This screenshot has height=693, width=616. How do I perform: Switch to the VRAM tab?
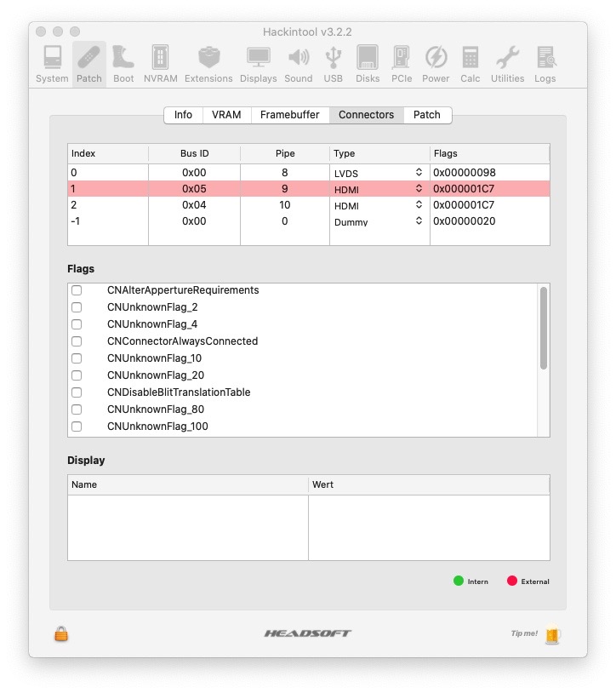[226, 115]
